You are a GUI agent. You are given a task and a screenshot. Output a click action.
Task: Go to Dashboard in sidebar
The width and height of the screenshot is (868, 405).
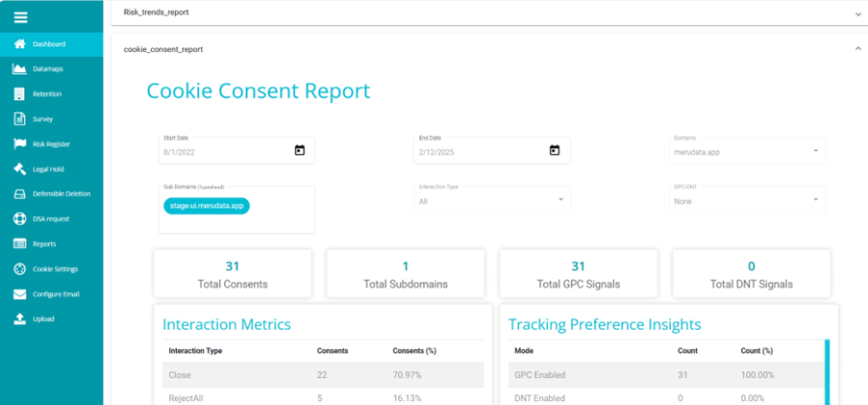point(52,43)
